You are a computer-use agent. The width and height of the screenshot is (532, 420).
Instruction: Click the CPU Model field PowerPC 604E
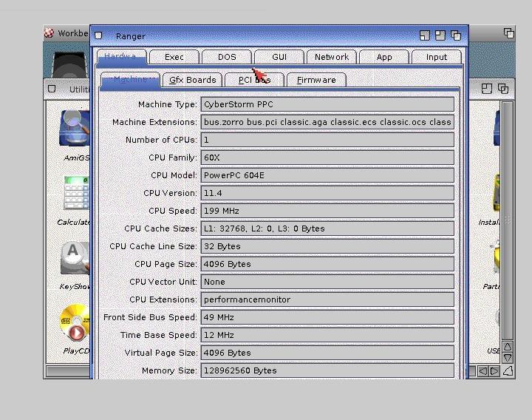click(x=327, y=175)
